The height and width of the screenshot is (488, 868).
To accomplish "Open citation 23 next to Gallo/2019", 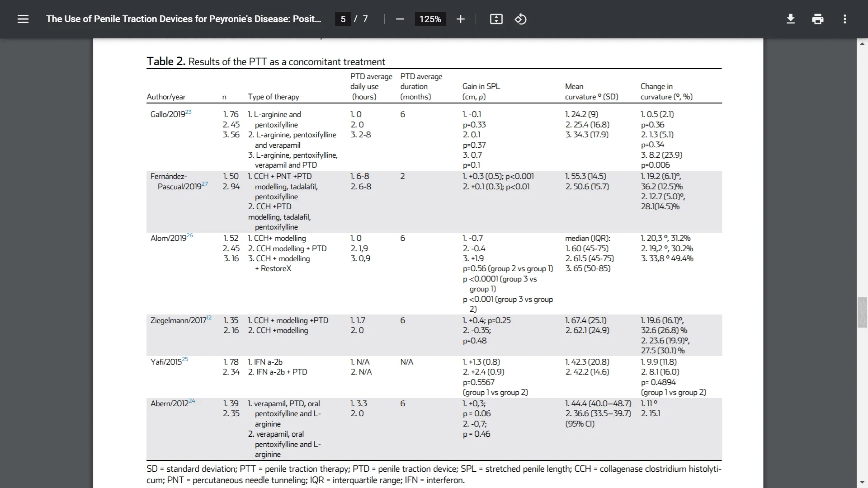I will pos(189,112).
